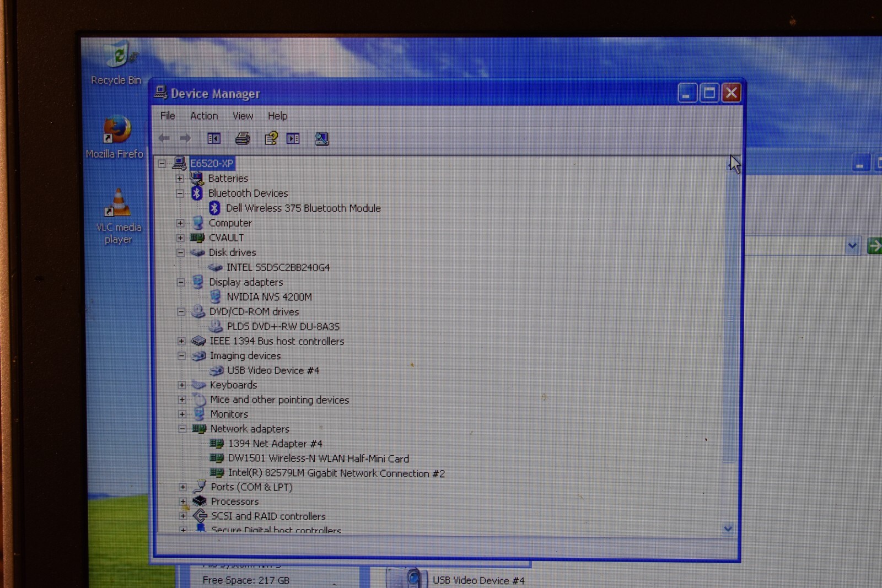Open the address dropdown in background window

pyautogui.click(x=852, y=246)
